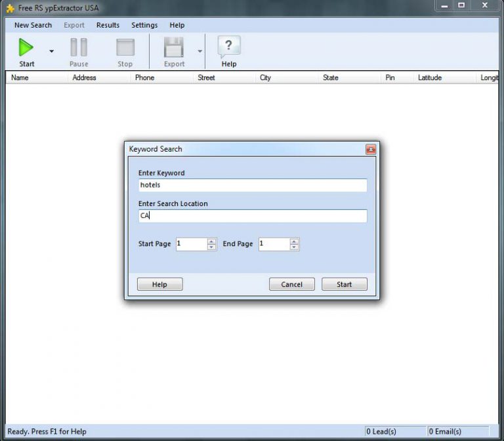504x441 pixels.
Task: Increase the Start Page spinner value
Action: (x=211, y=241)
